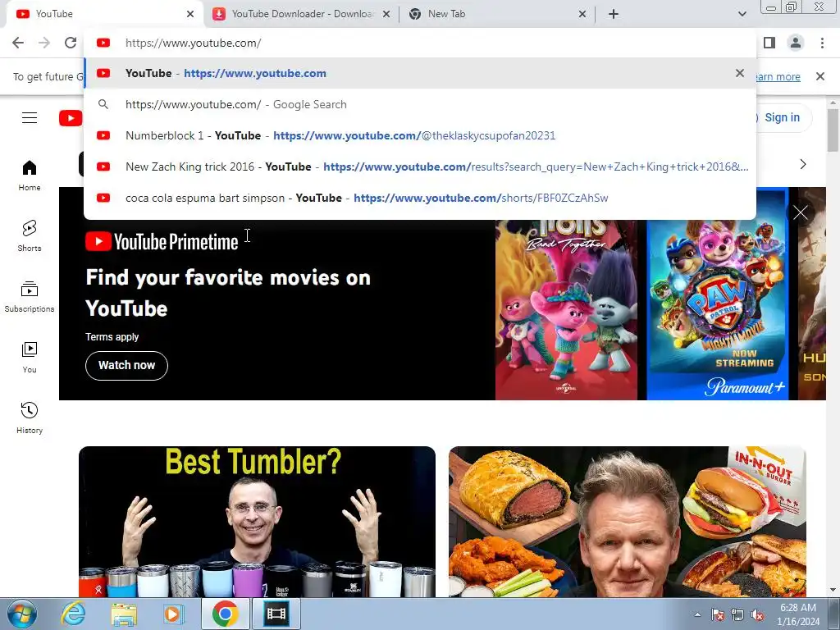This screenshot has width=840, height=630.
Task: Open Shorts from the sidebar
Action: point(30,236)
